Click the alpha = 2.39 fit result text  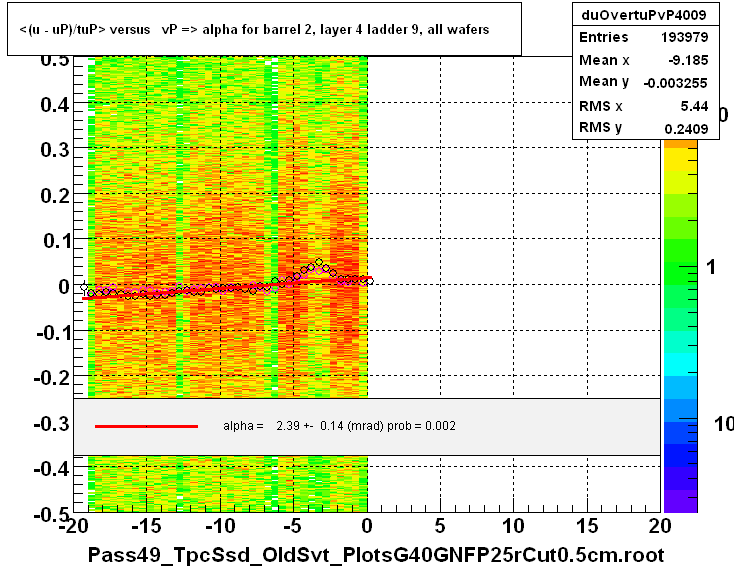339,426
